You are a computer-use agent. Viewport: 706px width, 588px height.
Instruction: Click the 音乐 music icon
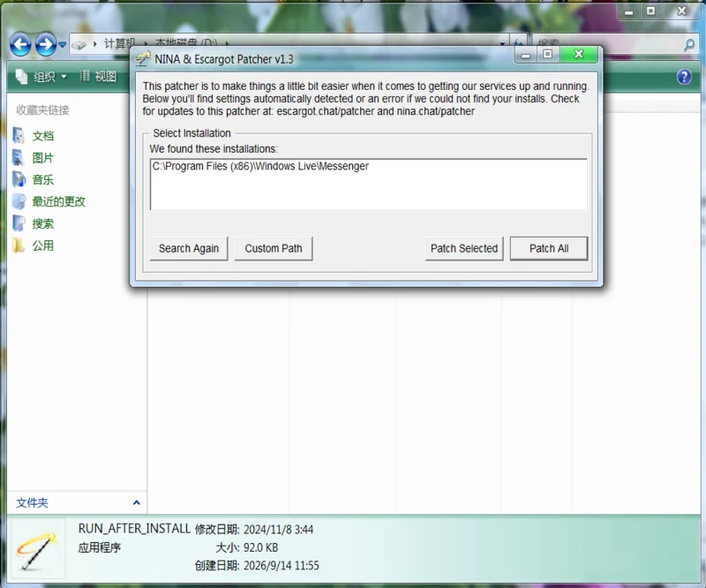coord(19,179)
